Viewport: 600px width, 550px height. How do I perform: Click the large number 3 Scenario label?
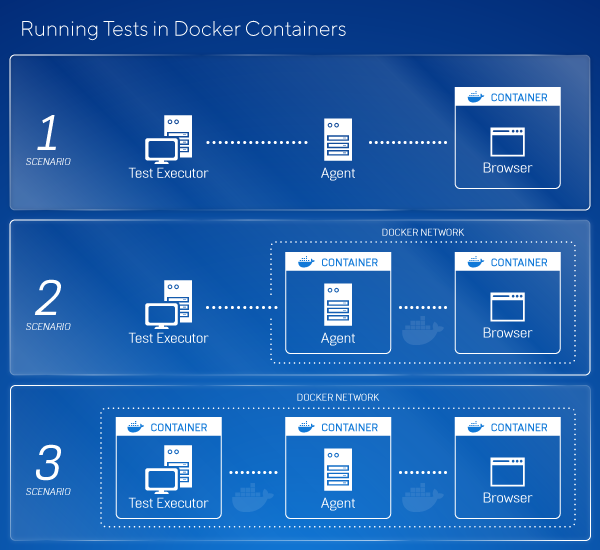(48, 462)
